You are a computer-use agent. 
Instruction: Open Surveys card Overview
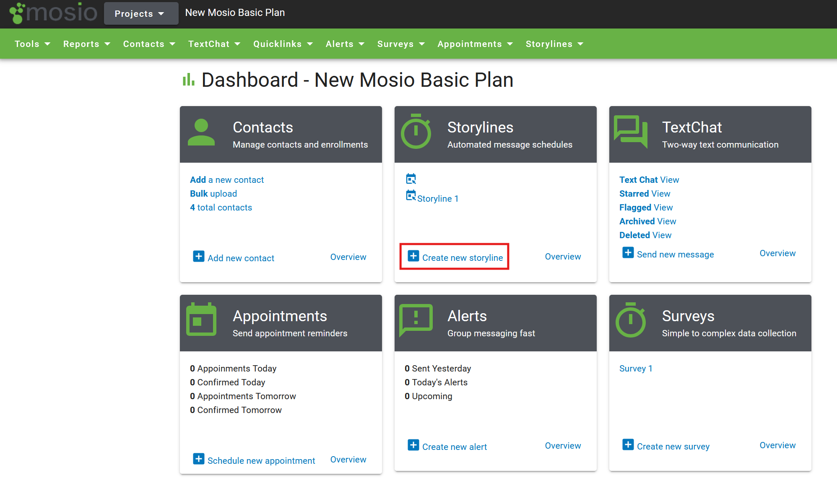[778, 445]
